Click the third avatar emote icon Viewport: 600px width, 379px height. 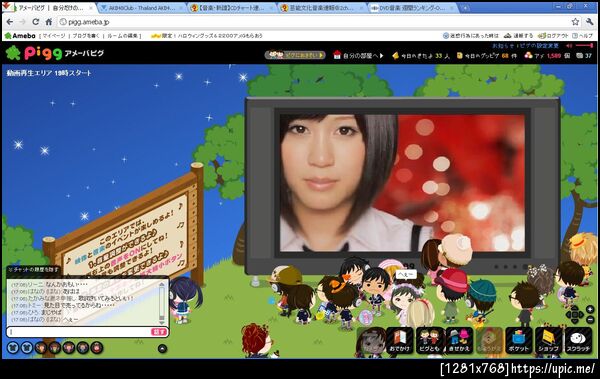(x=41, y=348)
